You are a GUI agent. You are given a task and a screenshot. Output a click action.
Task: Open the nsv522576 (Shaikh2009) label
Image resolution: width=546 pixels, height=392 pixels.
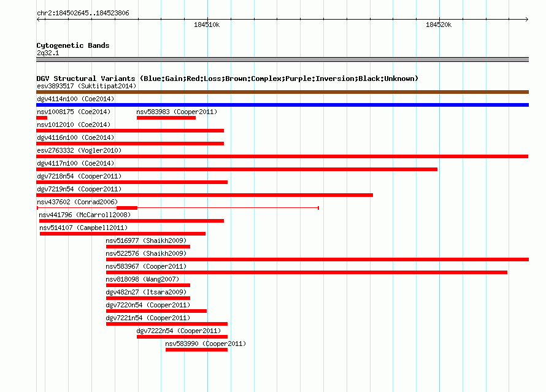[146, 253]
